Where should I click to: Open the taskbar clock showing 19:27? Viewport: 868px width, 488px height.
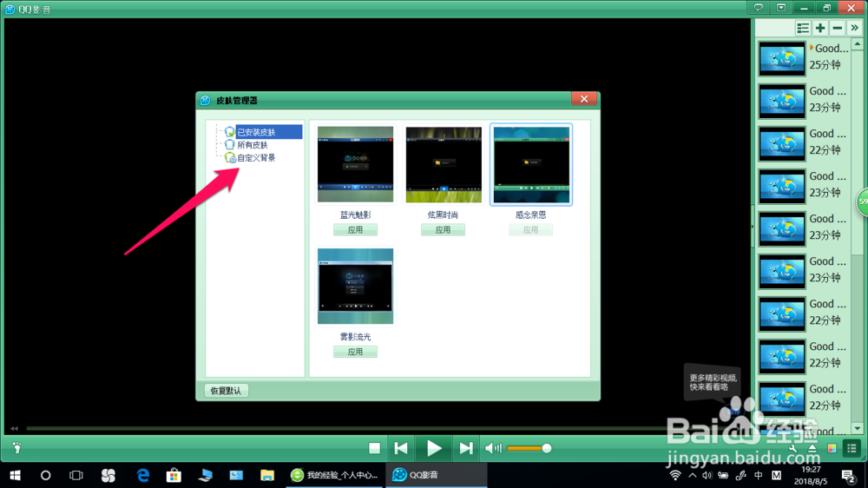tap(811, 475)
